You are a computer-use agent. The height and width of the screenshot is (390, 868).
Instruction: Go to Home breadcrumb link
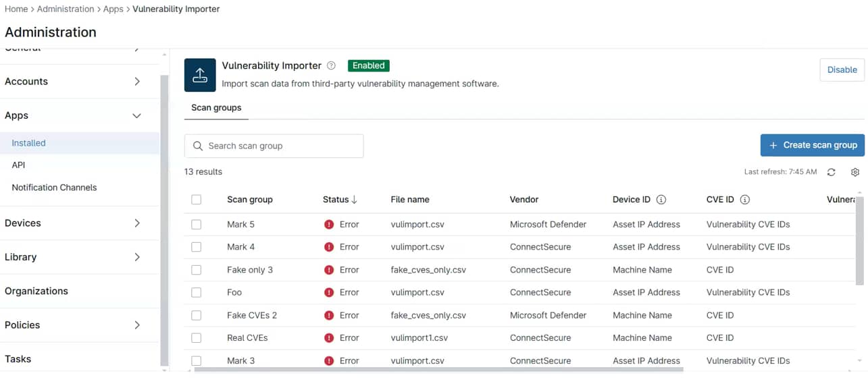click(x=16, y=9)
